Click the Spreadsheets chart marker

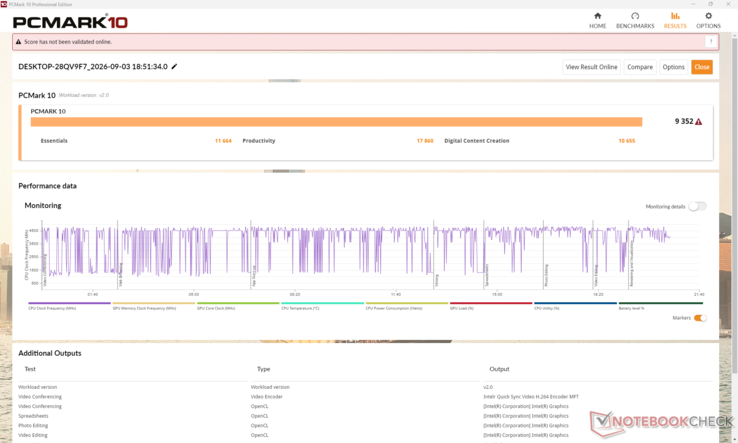click(487, 275)
